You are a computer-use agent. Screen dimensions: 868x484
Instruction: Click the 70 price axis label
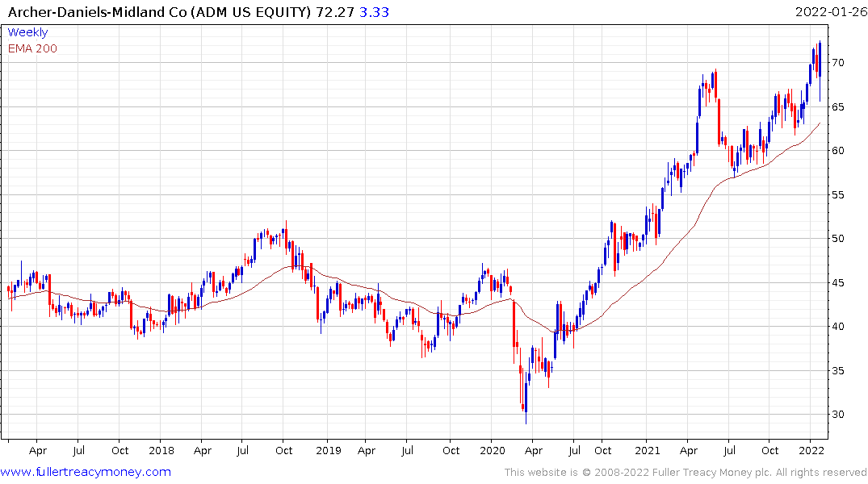(837, 63)
